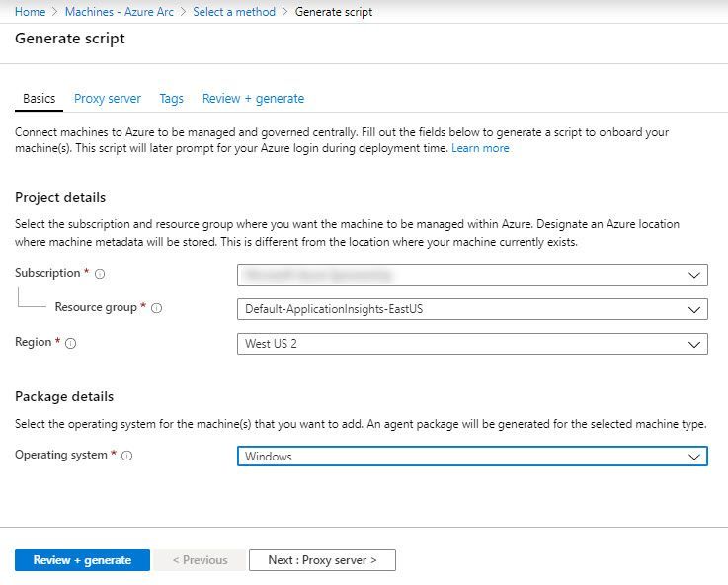The image size is (728, 585).
Task: Switch to the Proxy server tab
Action: click(x=108, y=99)
